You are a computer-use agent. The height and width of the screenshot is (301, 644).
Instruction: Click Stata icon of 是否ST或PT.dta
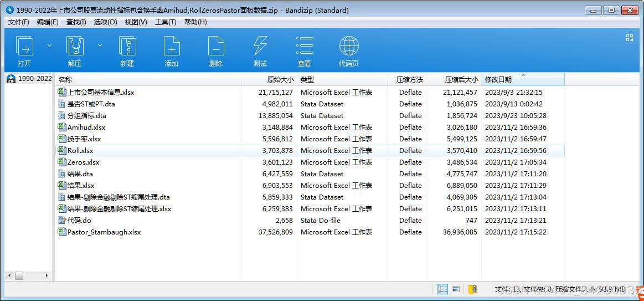(x=62, y=104)
